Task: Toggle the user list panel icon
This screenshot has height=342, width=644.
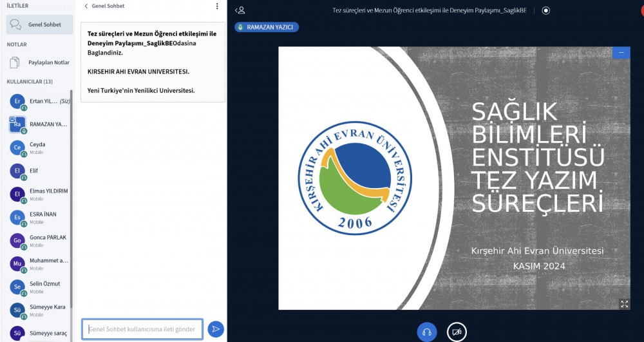Action: point(240,11)
